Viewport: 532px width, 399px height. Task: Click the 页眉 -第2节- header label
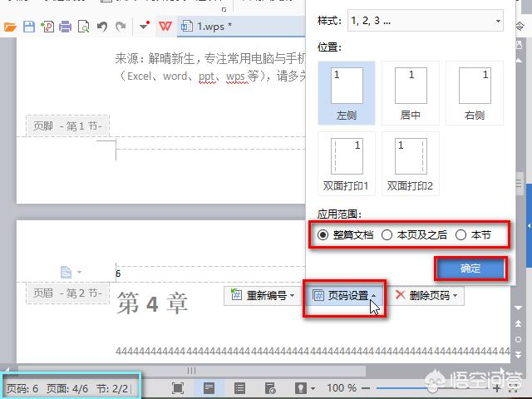point(67,293)
